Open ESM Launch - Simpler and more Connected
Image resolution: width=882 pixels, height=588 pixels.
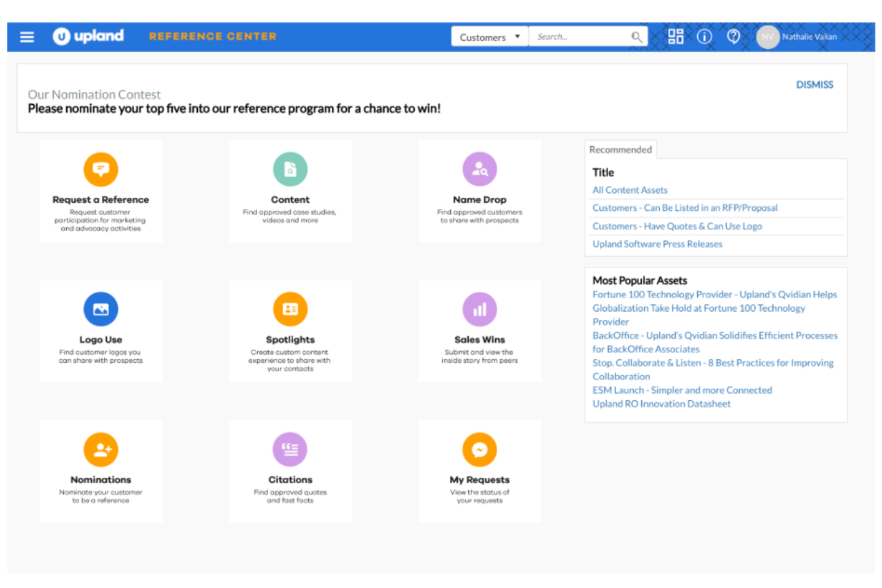[x=682, y=390]
